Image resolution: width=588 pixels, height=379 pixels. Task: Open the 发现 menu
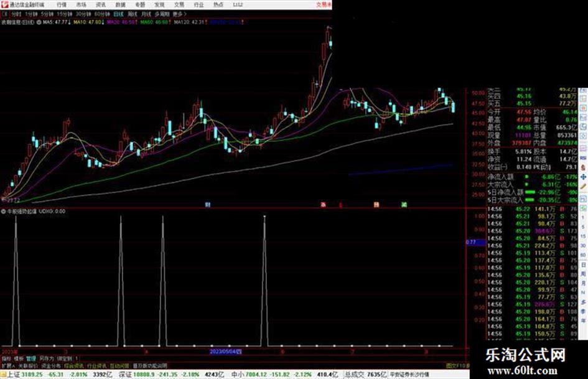[x=159, y=4]
